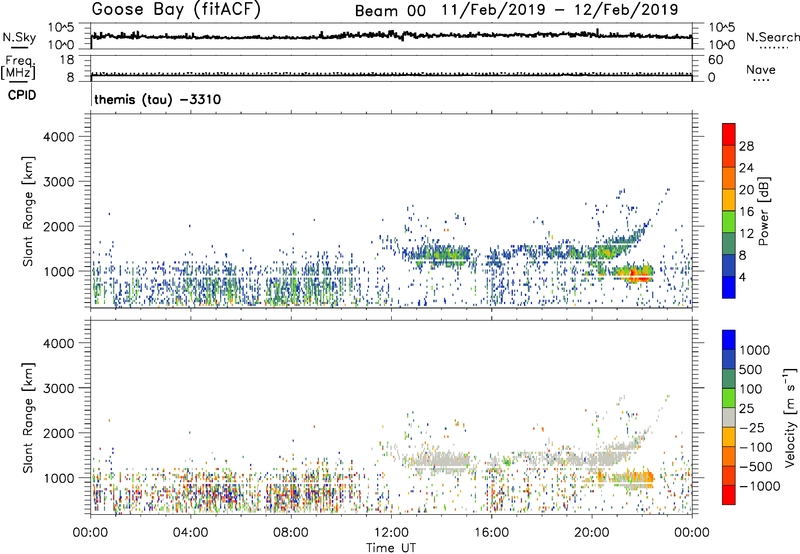Select the 'N.Sky' legend label
This screenshot has height=554, width=800.
[x=19, y=37]
